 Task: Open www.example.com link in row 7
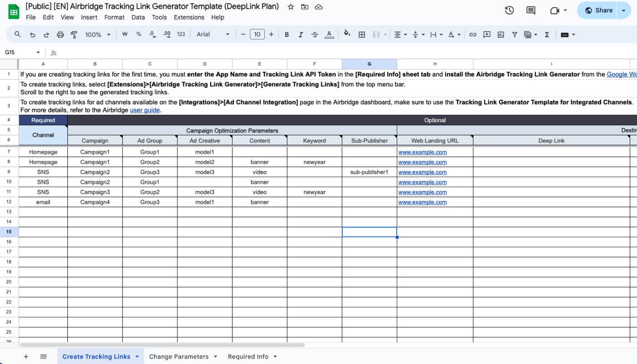pyautogui.click(x=423, y=152)
